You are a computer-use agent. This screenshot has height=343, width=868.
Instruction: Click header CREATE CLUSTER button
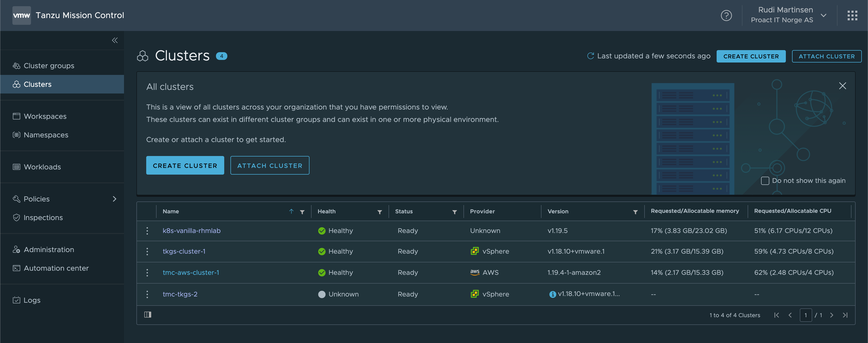coord(751,56)
